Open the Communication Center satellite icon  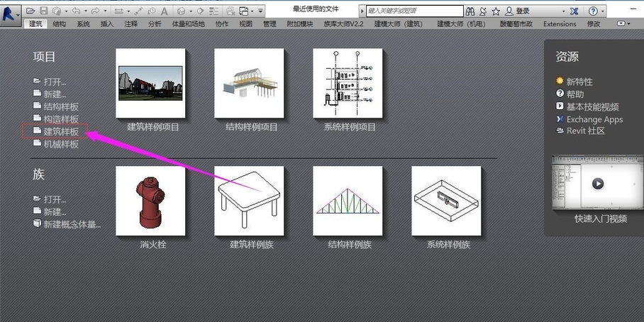(x=483, y=11)
